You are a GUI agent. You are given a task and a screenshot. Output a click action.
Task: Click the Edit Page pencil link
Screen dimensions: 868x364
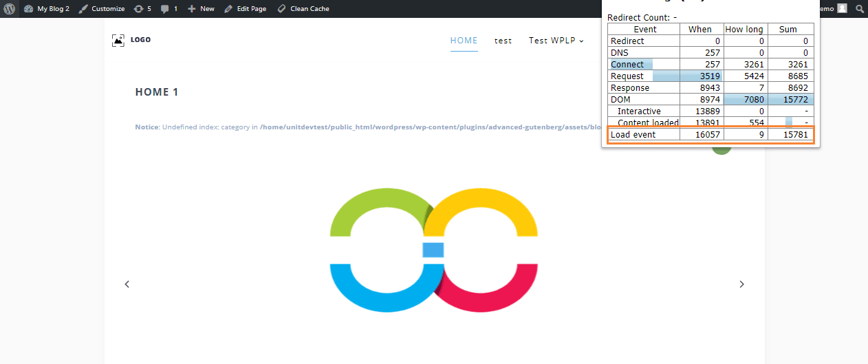coord(245,9)
